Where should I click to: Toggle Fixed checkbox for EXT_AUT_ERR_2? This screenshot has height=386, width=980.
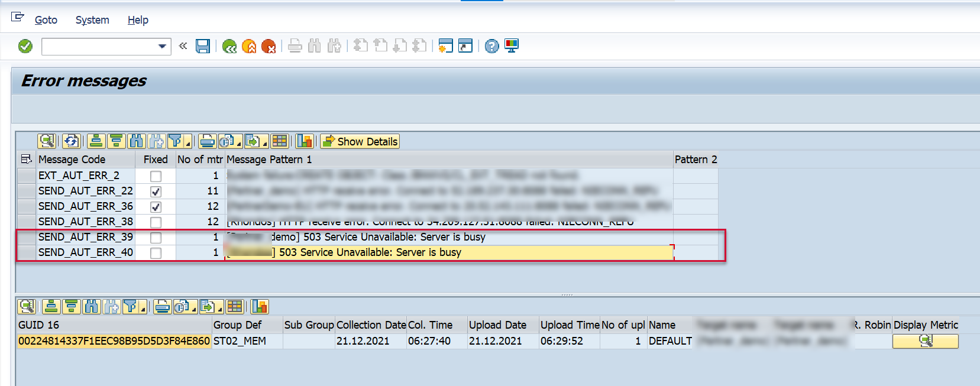156,176
